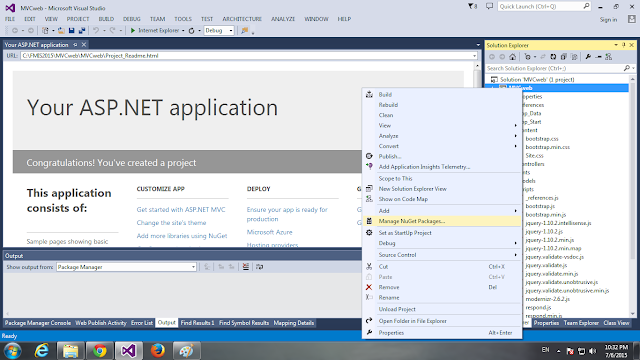Screen dimensions: 640x360
Task: Click Solution Explorer Home icon
Action: tap(512, 57)
